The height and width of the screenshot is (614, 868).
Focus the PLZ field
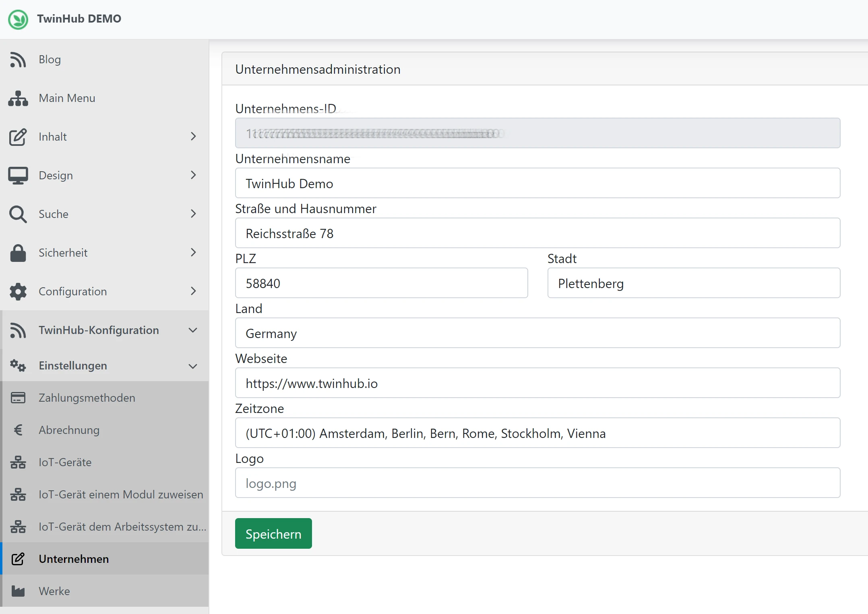click(381, 283)
